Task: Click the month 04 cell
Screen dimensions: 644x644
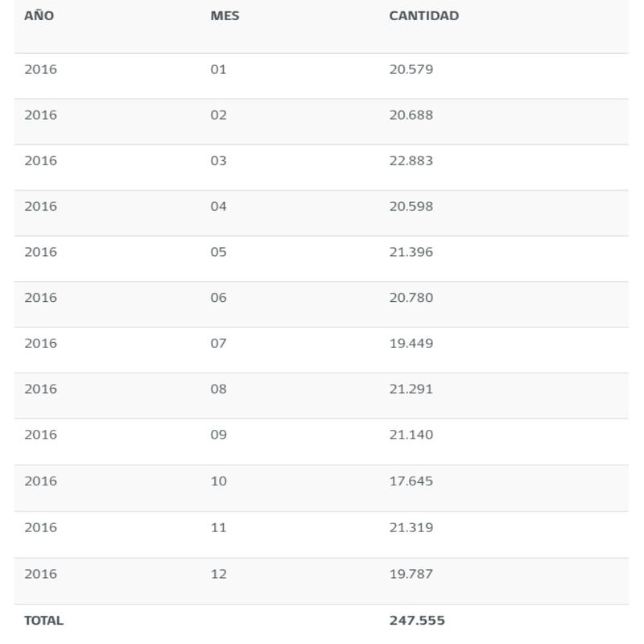Action: (218, 206)
